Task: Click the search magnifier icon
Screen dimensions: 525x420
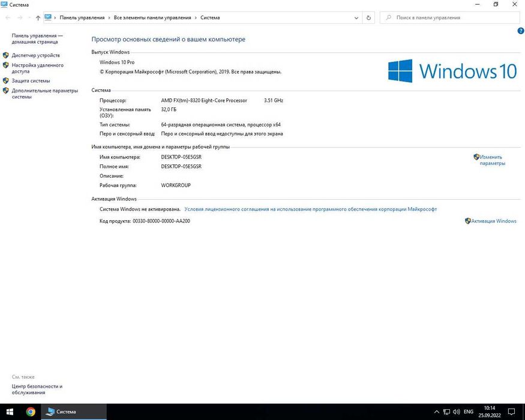Action: [388, 17]
